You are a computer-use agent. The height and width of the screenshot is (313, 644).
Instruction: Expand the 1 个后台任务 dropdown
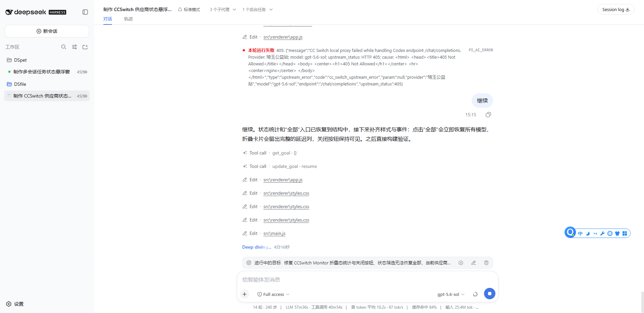[x=258, y=10]
